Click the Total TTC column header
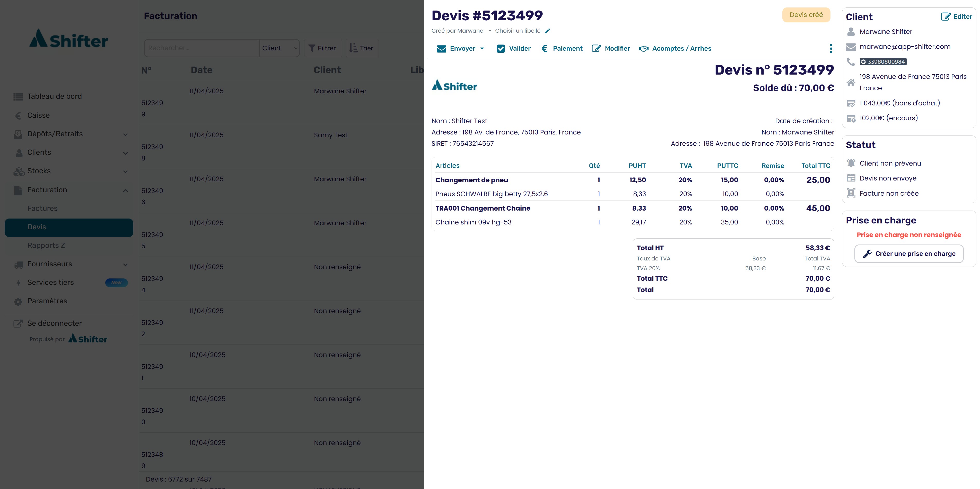 (816, 166)
